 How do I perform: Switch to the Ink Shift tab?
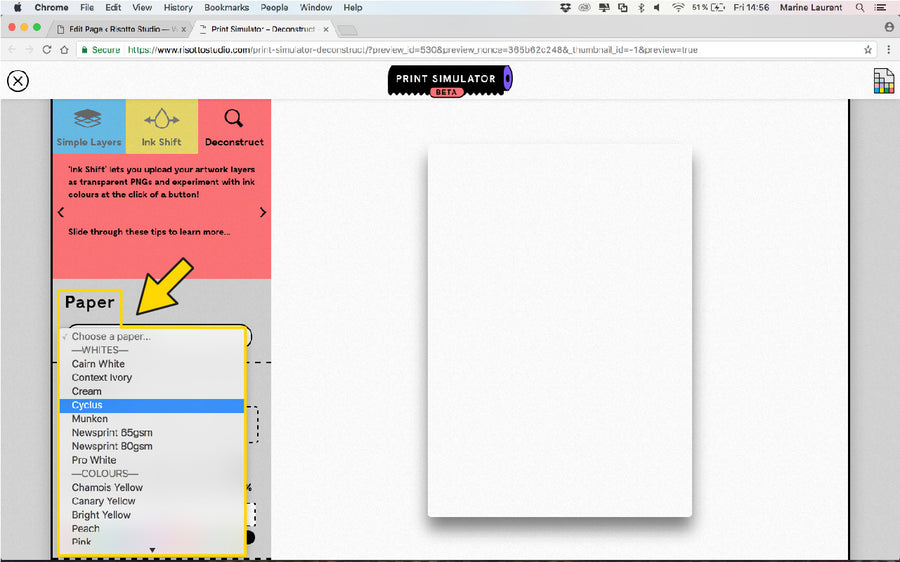pos(161,126)
